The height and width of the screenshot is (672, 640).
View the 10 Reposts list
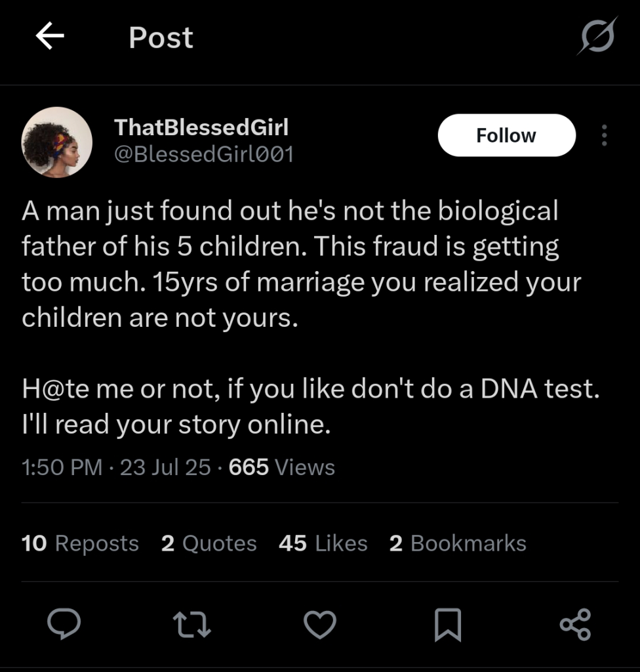coord(80,543)
